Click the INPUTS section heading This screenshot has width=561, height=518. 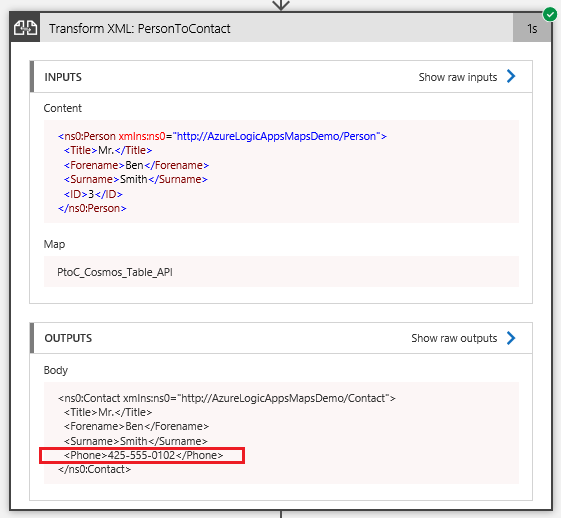[63, 77]
